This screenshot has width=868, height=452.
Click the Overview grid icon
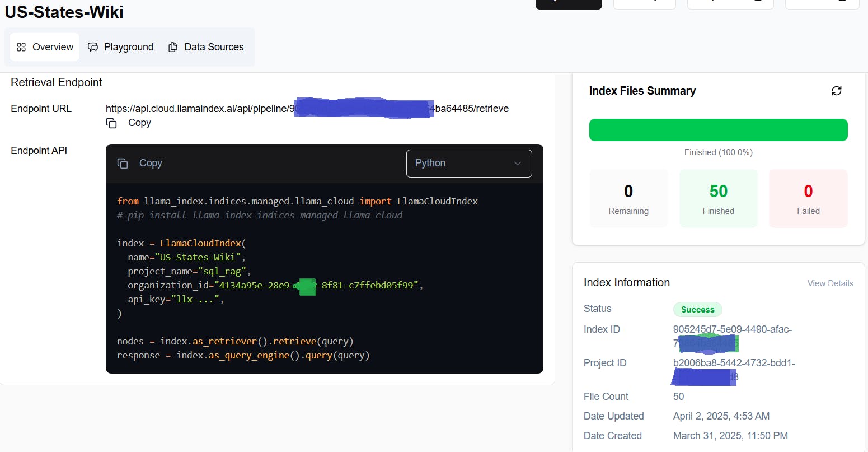click(22, 46)
